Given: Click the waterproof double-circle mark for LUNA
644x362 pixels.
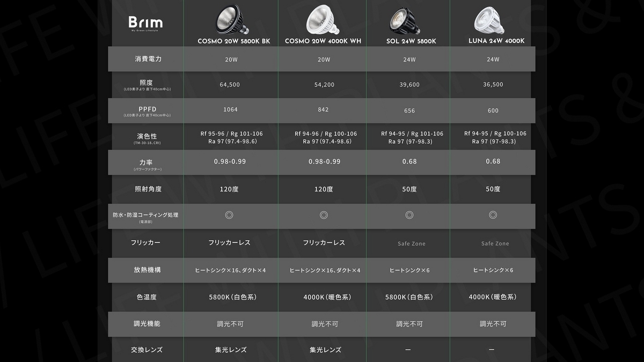Looking at the screenshot, I should [x=493, y=215].
